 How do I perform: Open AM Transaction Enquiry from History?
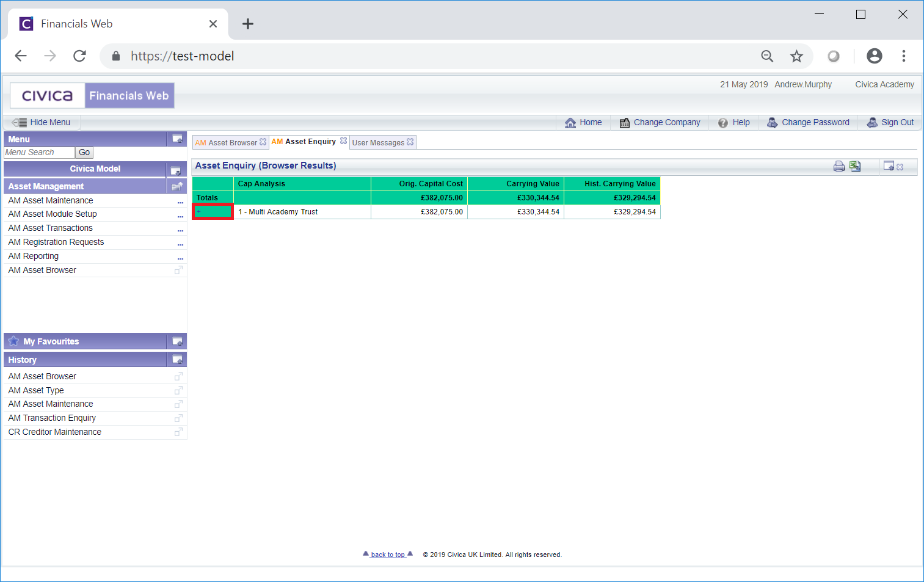click(52, 418)
